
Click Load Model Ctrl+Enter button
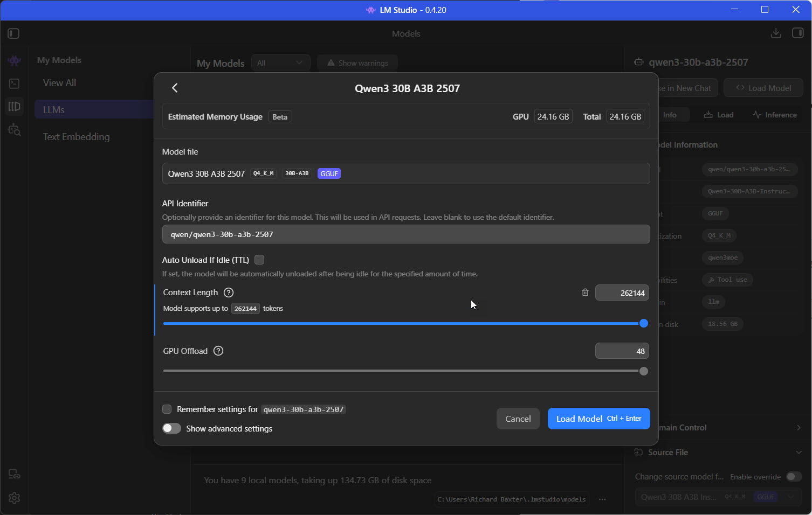[x=598, y=419]
